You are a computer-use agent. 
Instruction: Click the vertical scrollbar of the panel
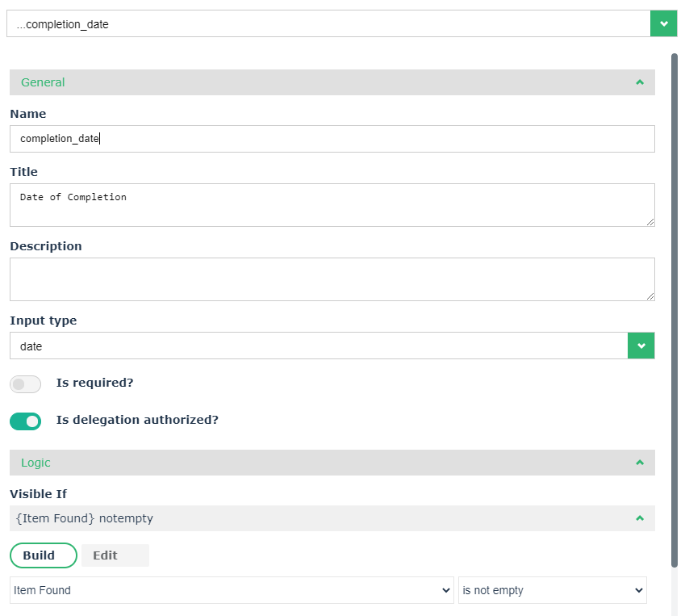[675, 307]
